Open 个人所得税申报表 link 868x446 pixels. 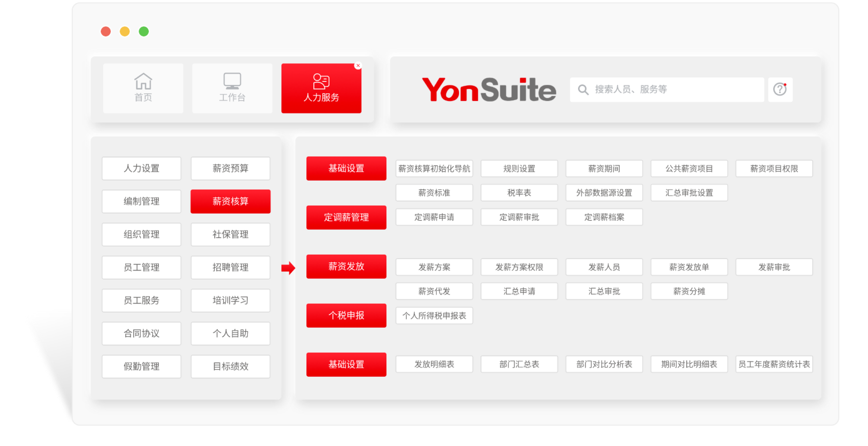434,316
